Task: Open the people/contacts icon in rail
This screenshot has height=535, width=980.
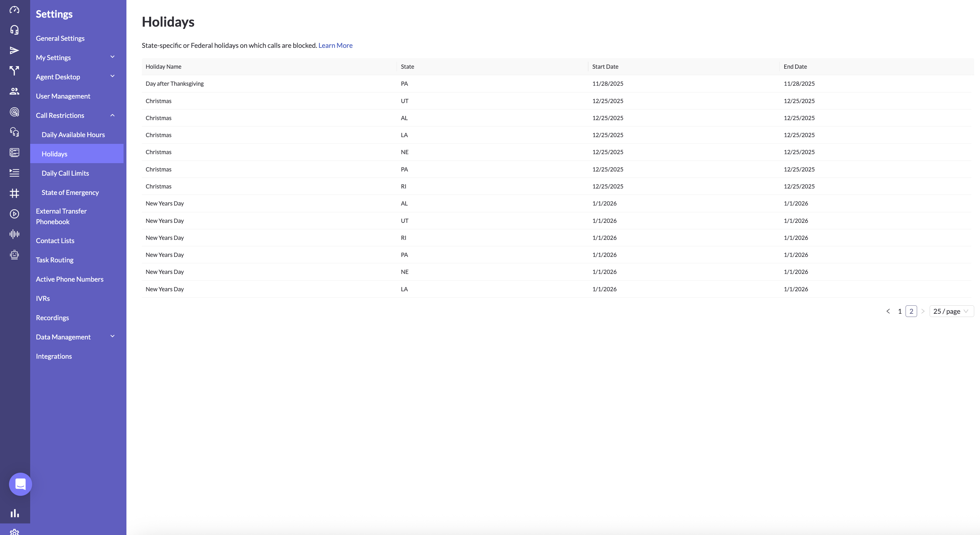Action: (14, 92)
